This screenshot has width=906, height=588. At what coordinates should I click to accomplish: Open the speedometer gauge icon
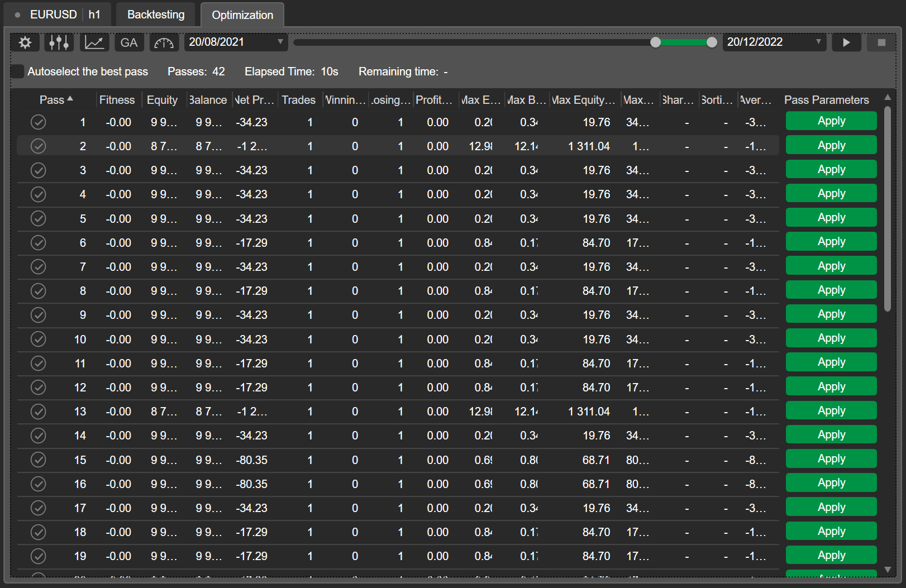tap(164, 42)
